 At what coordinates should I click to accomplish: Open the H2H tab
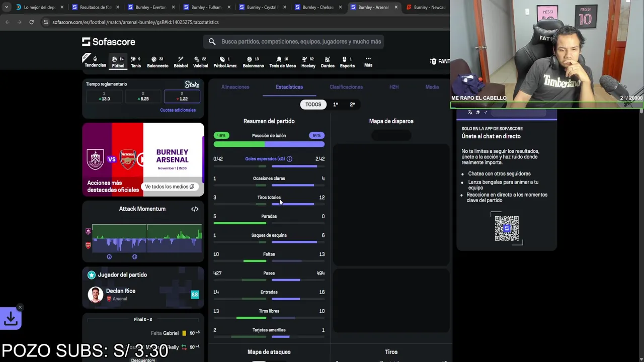click(x=394, y=87)
